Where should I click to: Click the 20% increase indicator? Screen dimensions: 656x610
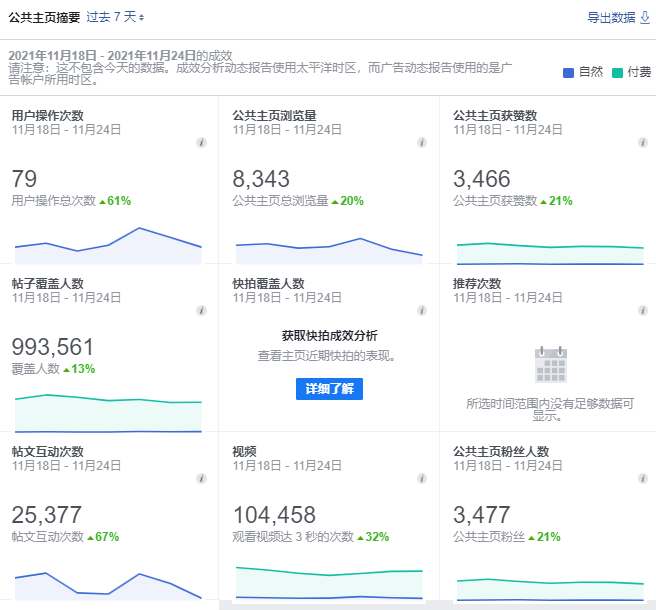[348, 201]
